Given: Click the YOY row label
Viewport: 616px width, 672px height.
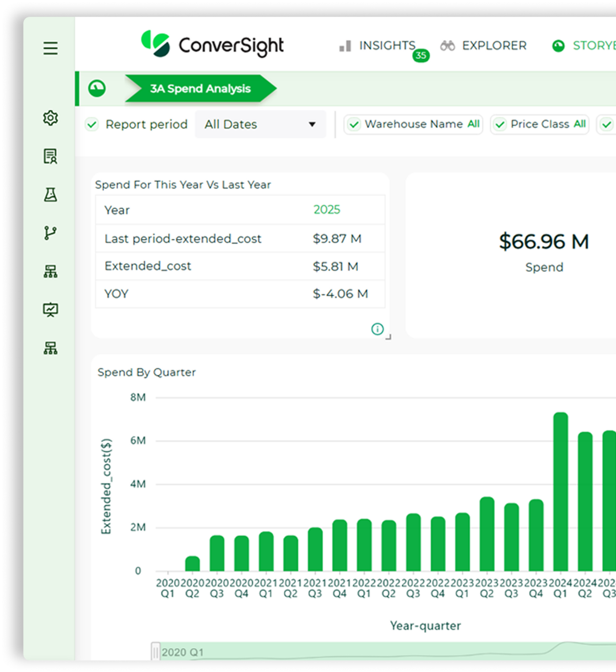Looking at the screenshot, I should pos(116,294).
